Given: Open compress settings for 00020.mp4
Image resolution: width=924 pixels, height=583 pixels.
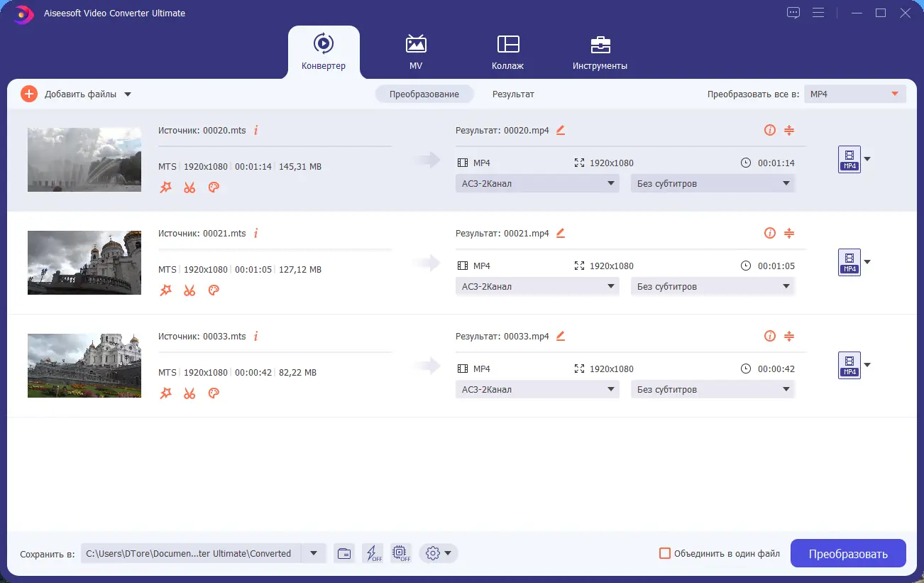Looking at the screenshot, I should (789, 130).
